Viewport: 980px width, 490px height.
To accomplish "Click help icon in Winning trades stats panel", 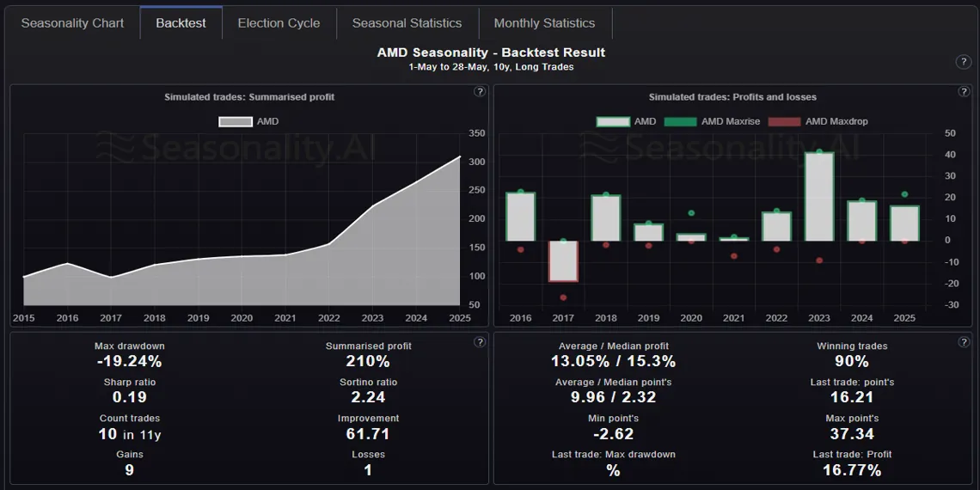I will [x=963, y=342].
